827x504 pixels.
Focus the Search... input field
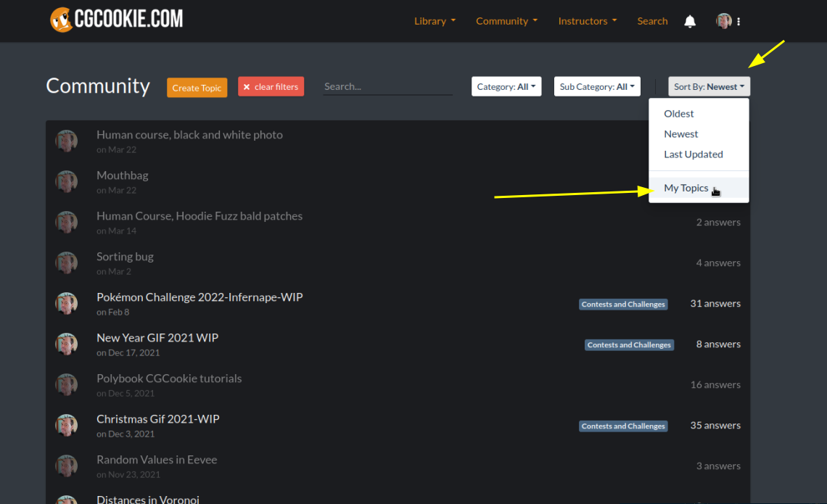[387, 86]
